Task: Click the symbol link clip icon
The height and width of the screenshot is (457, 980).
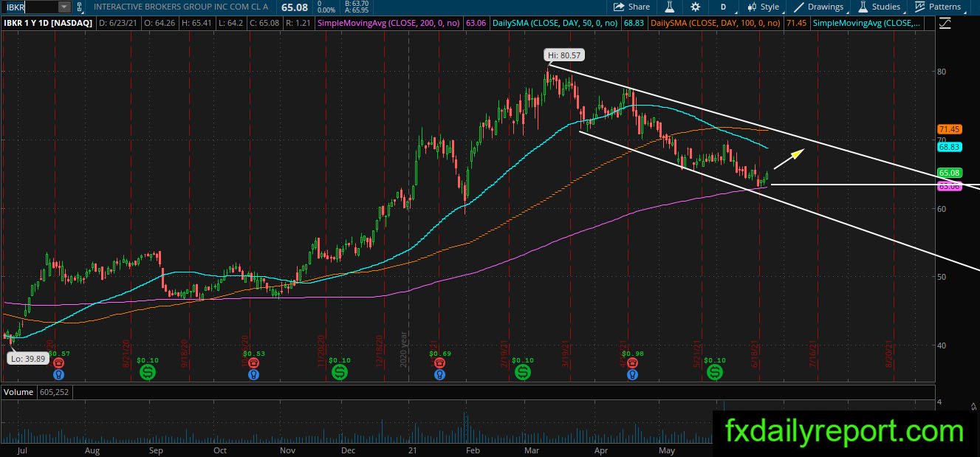Action: [x=79, y=7]
